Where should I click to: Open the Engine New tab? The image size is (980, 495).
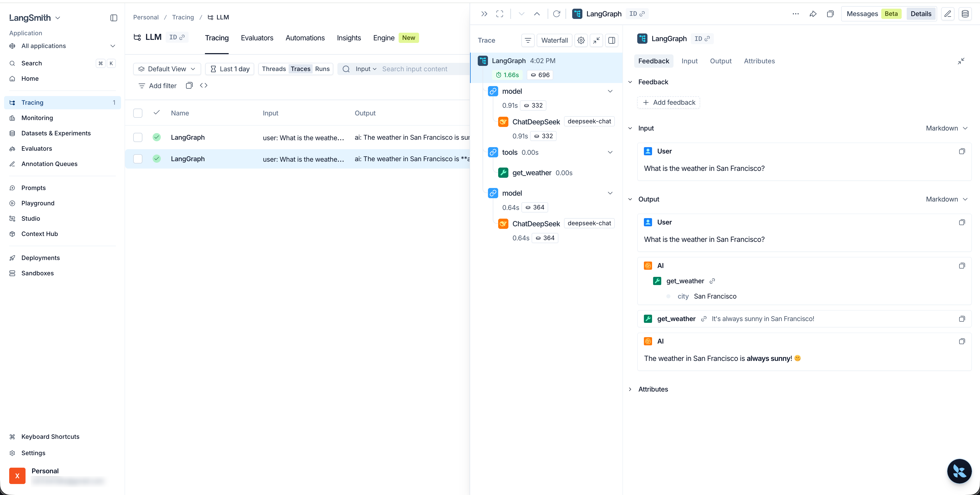point(396,38)
